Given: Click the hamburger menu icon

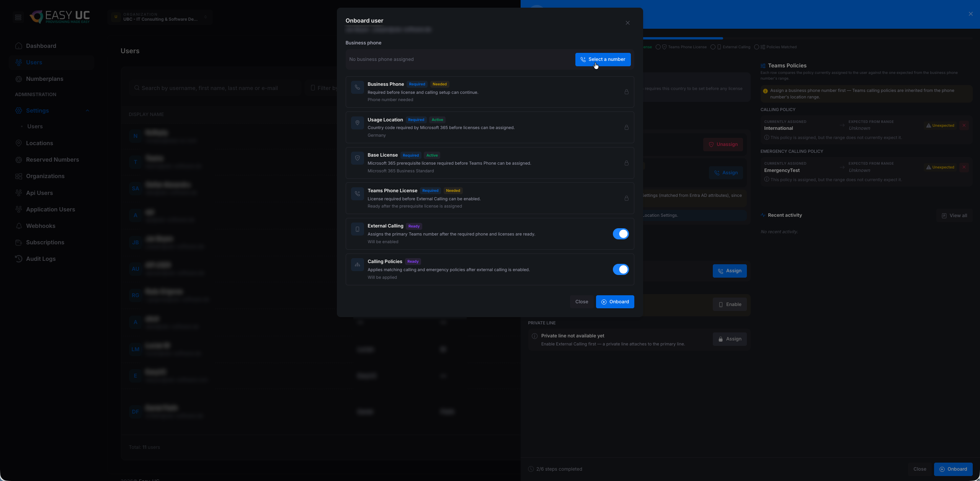Looking at the screenshot, I should pyautogui.click(x=18, y=17).
